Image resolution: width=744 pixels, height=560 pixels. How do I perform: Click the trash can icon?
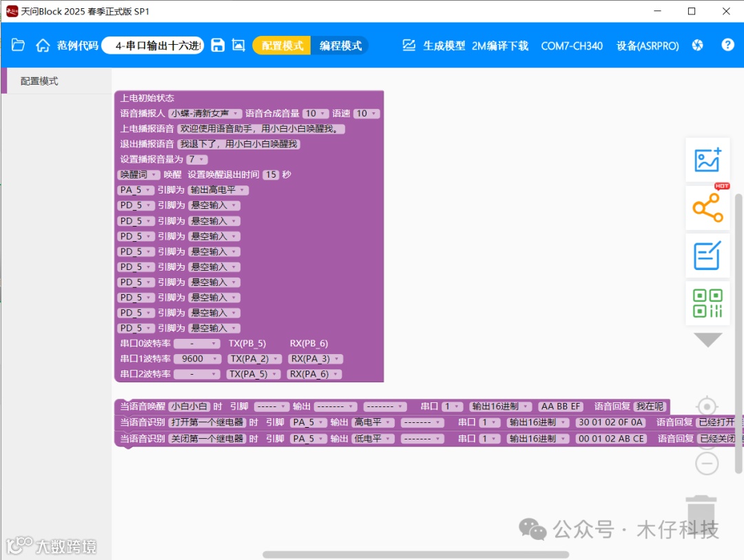(701, 515)
